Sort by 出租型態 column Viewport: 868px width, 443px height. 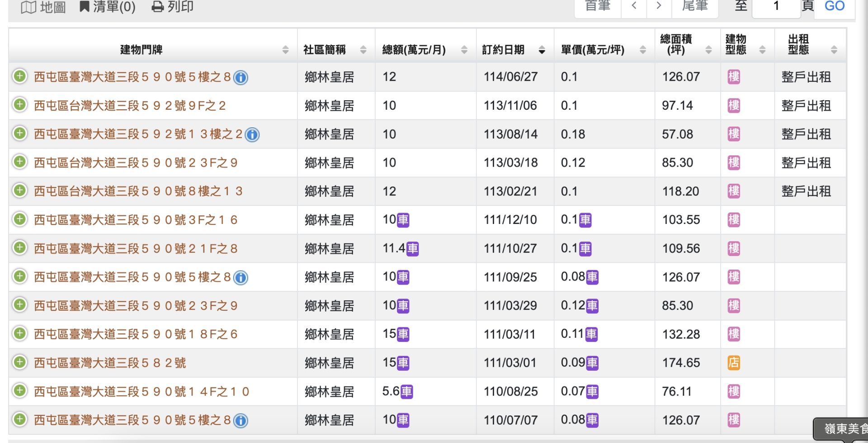pos(834,50)
